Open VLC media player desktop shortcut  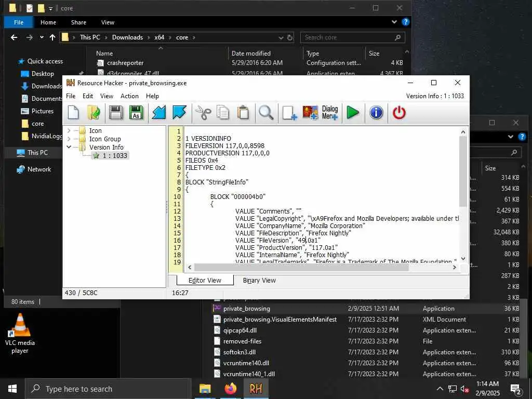pyautogui.click(x=20, y=334)
